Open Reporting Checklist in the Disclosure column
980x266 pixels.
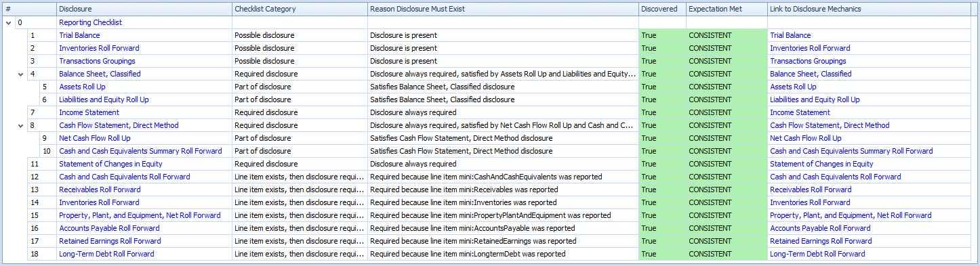(90, 22)
